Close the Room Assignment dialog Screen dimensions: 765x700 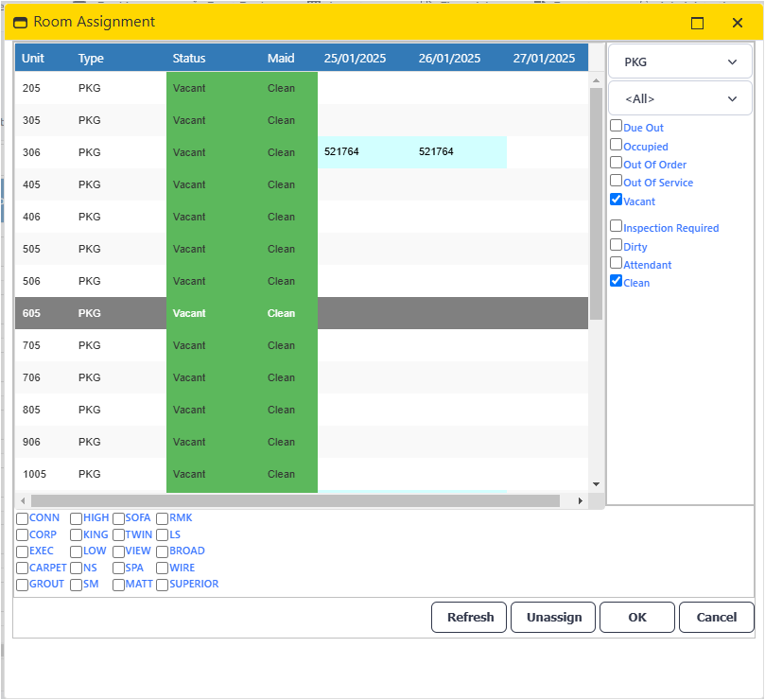(x=738, y=23)
